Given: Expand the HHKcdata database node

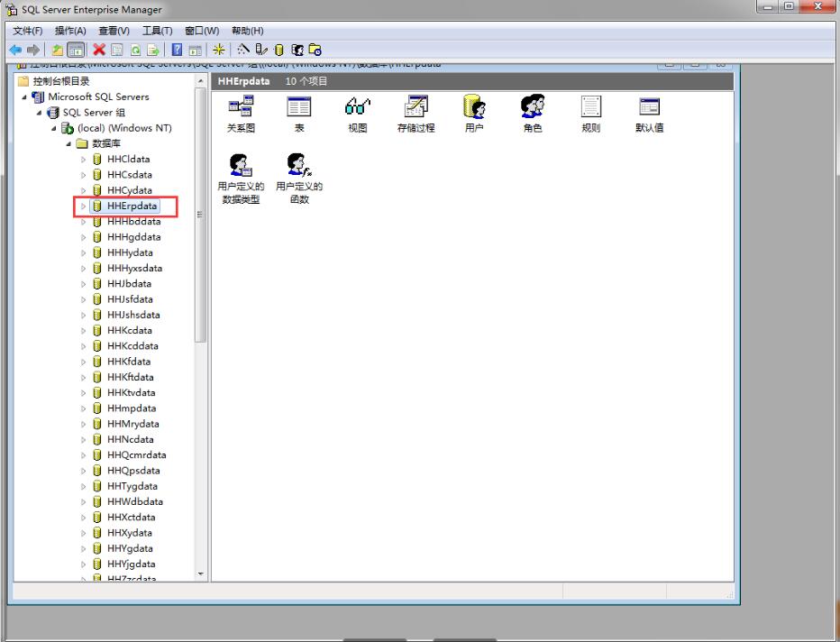Looking at the screenshot, I should pyautogui.click(x=83, y=331).
